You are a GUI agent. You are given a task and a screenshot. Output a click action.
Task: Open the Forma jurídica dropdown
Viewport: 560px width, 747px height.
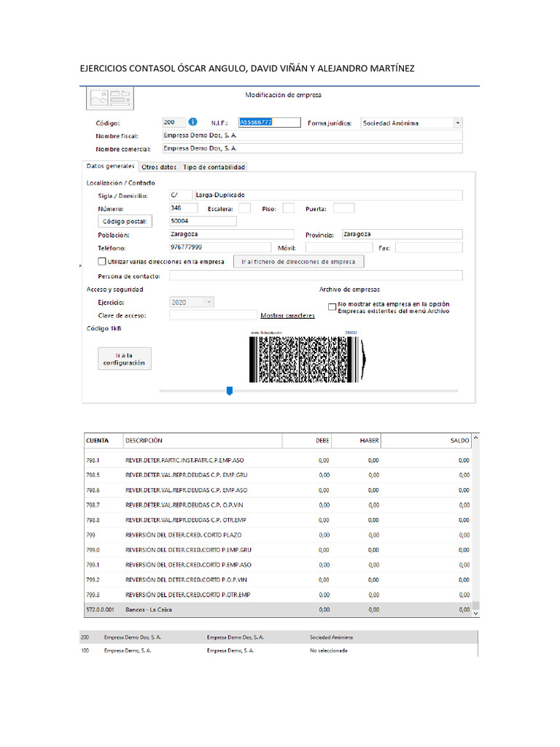point(456,123)
